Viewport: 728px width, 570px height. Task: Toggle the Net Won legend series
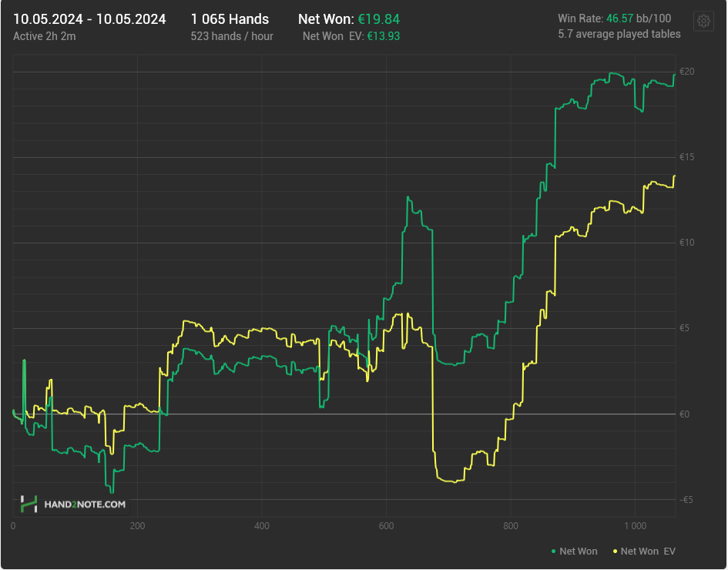coord(575,551)
